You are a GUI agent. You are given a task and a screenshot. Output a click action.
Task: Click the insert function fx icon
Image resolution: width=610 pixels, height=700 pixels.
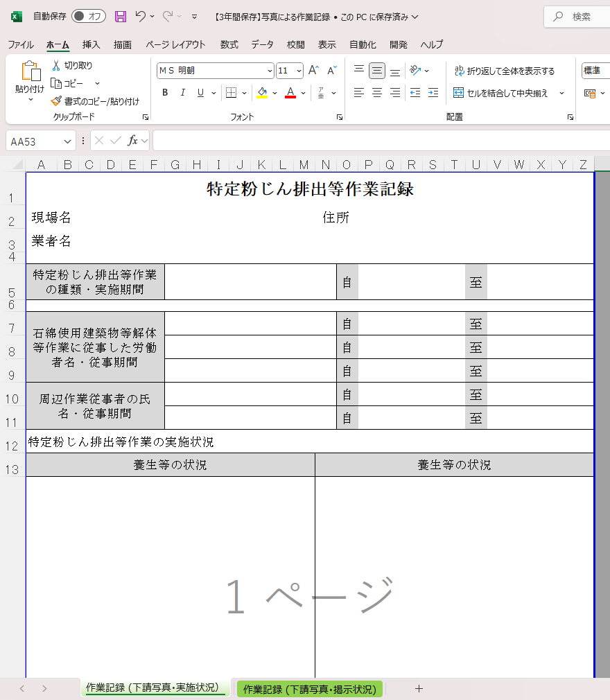(132, 141)
